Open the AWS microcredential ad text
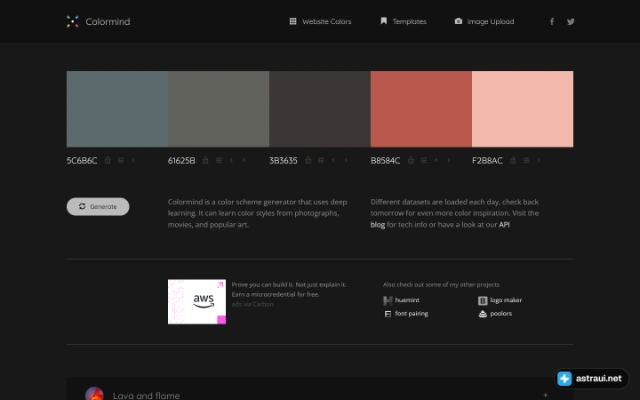Image resolution: width=640 pixels, height=400 pixels. click(289, 289)
